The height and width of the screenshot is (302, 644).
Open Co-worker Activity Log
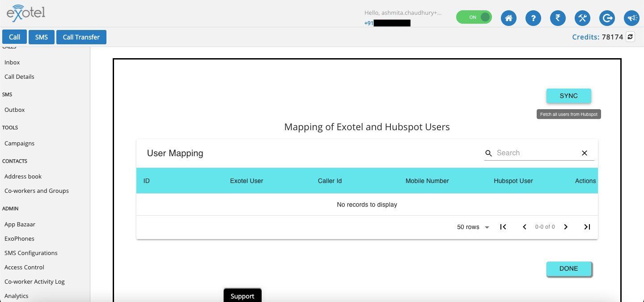tap(34, 281)
